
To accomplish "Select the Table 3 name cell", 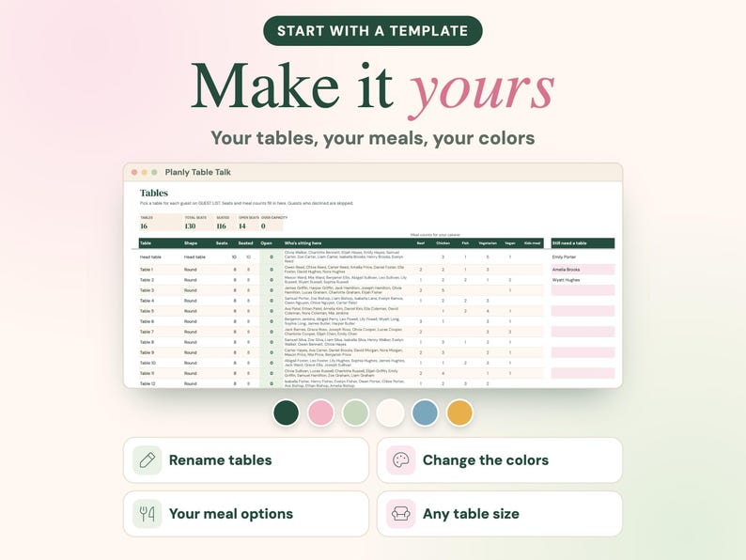I will pyautogui.click(x=147, y=290).
